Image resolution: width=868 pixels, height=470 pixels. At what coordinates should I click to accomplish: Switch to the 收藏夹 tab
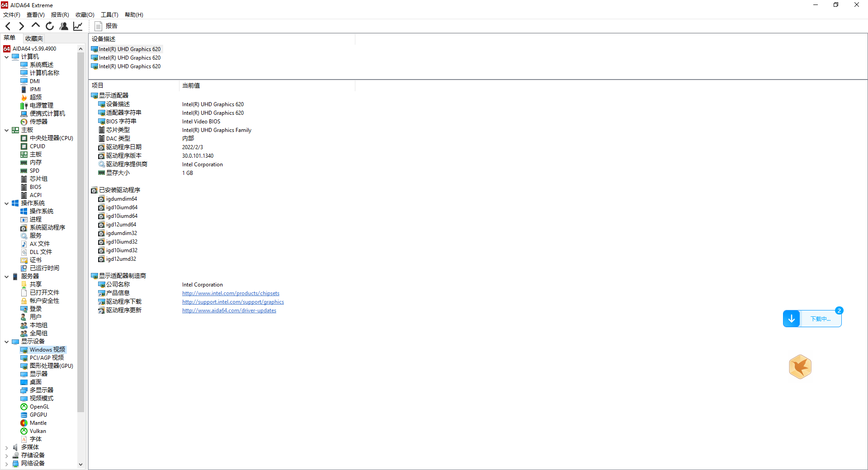click(34, 38)
